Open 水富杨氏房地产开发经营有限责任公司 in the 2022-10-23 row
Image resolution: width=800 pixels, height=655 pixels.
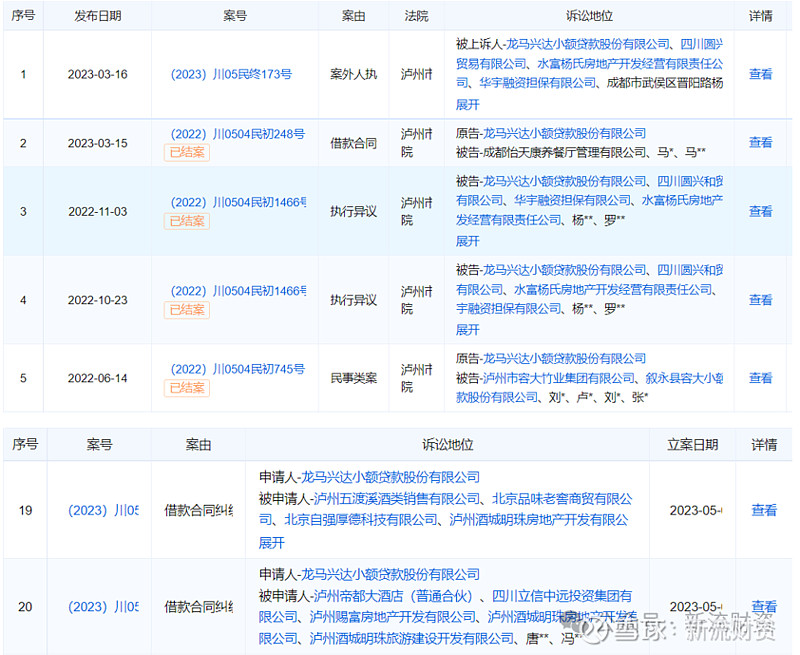[613, 290]
